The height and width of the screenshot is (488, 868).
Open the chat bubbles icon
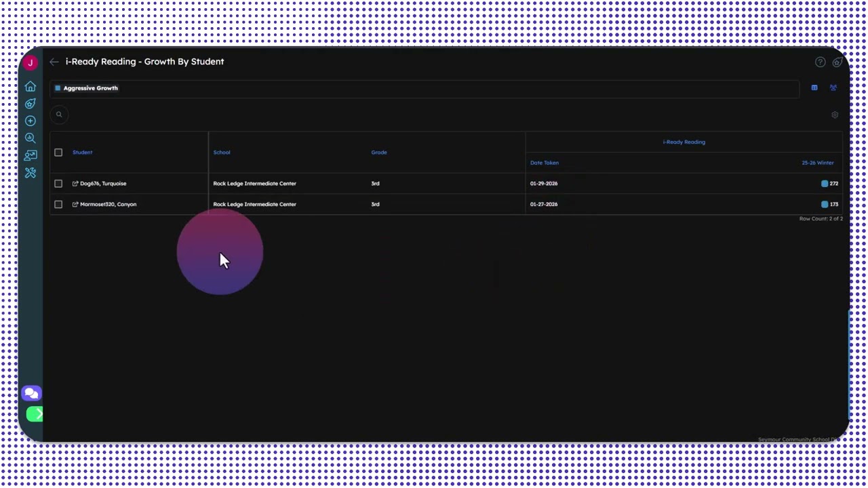31,393
